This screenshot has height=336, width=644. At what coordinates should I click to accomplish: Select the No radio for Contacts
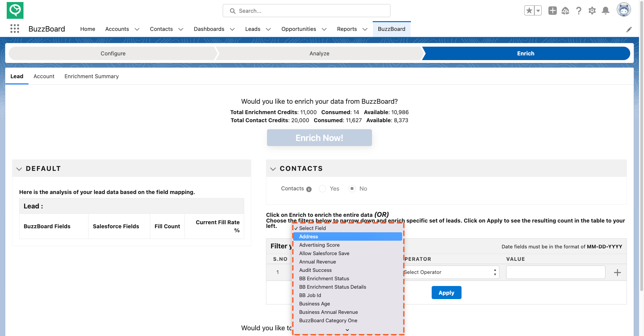coord(352,189)
